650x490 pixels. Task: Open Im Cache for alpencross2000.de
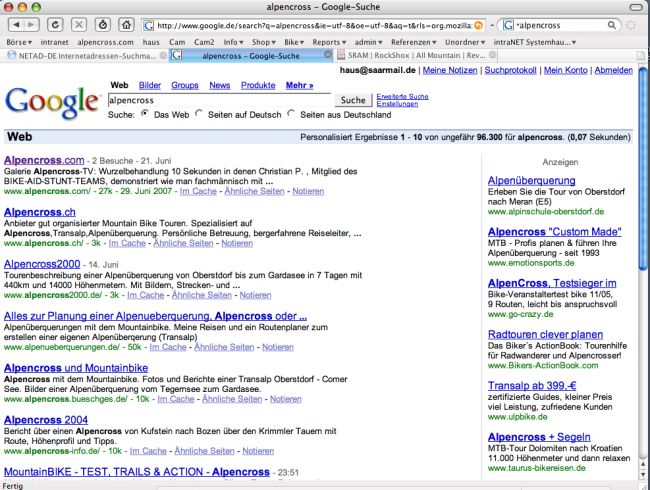[x=146, y=295]
